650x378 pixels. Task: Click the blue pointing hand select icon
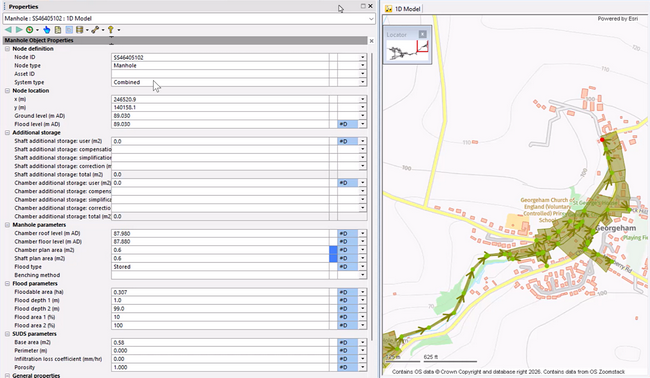46,30
